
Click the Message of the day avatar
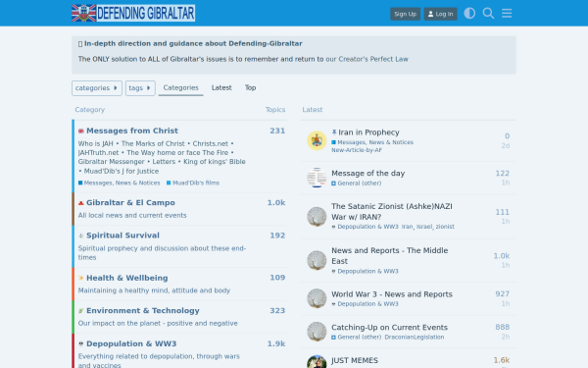pyautogui.click(x=317, y=178)
